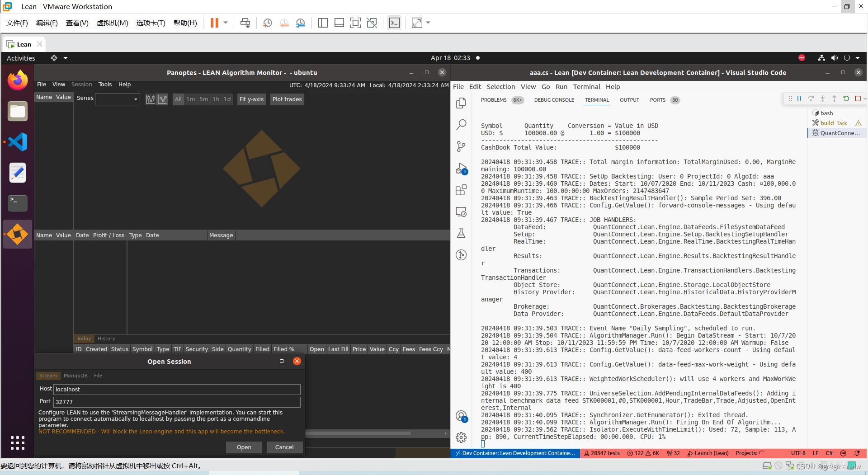The image size is (868, 475).
Task: Open the VS Code Accounts icon
Action: 461,416
